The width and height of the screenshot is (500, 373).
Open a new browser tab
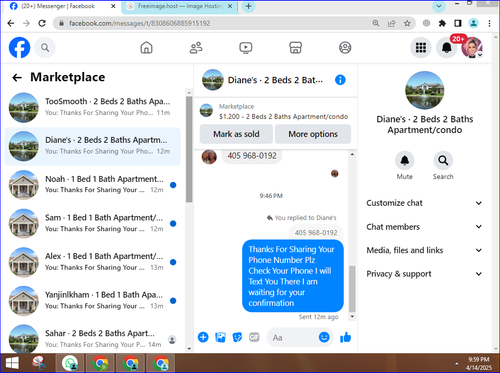pyautogui.click(x=248, y=6)
